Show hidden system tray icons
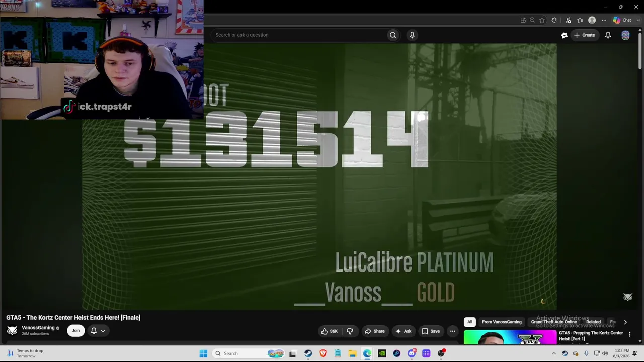Viewport: 644px width, 362px height. [554, 353]
